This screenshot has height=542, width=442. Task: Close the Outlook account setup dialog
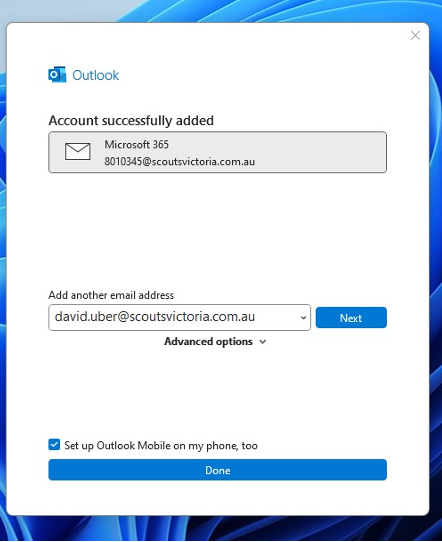tap(415, 35)
